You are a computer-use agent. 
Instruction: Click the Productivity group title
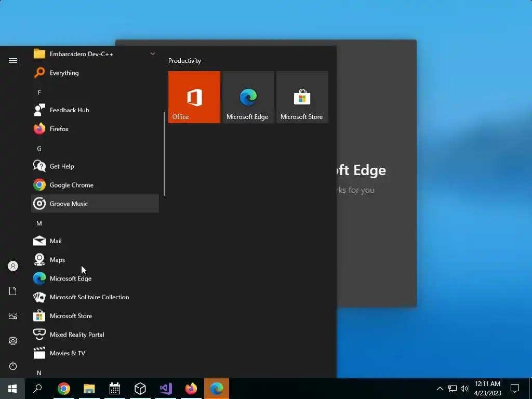[x=184, y=61]
